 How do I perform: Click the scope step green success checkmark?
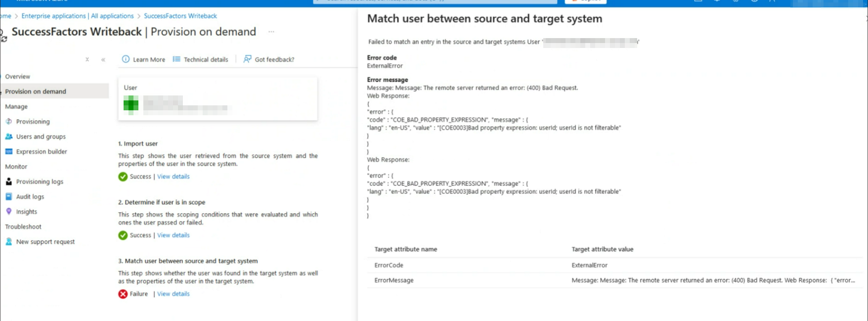(x=123, y=235)
